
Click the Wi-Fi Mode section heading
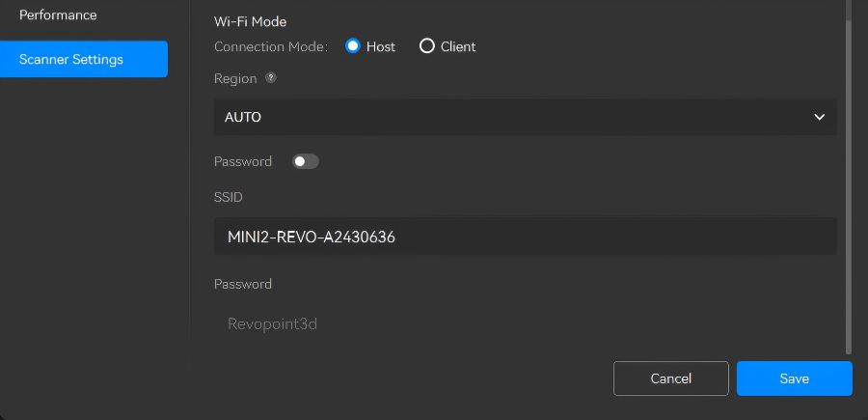click(x=250, y=21)
